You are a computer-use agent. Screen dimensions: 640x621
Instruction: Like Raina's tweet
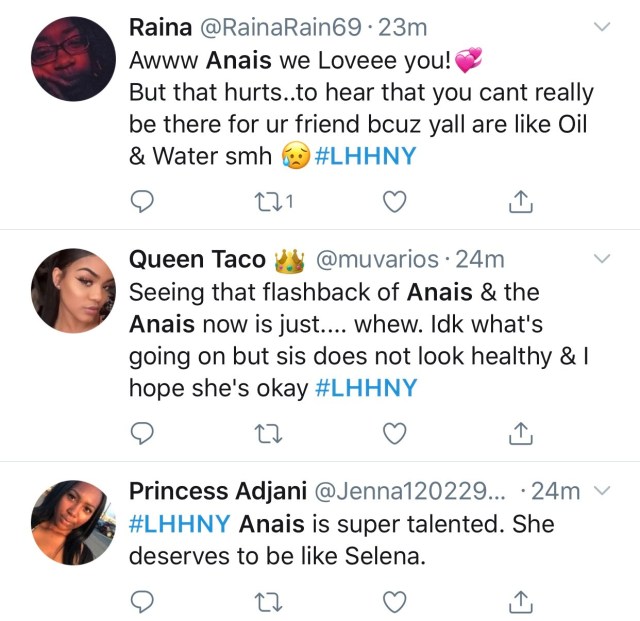click(x=396, y=203)
